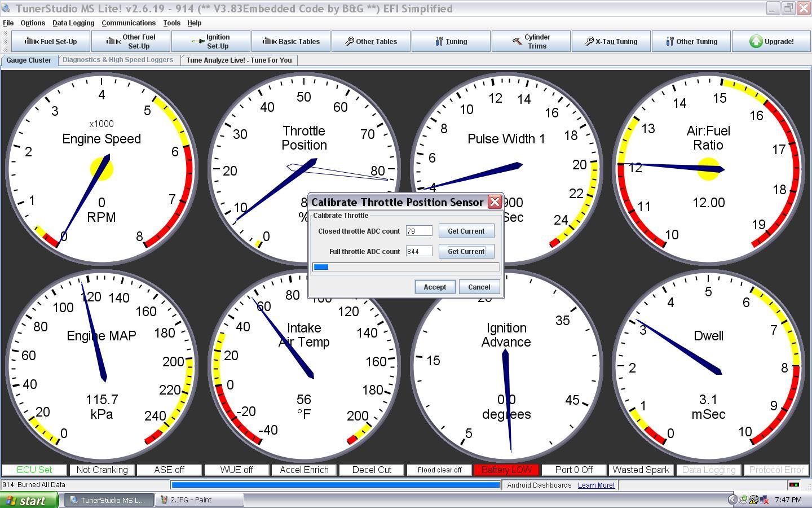Switch to Diagnostics & High Speed Loggers tab

coord(118,60)
